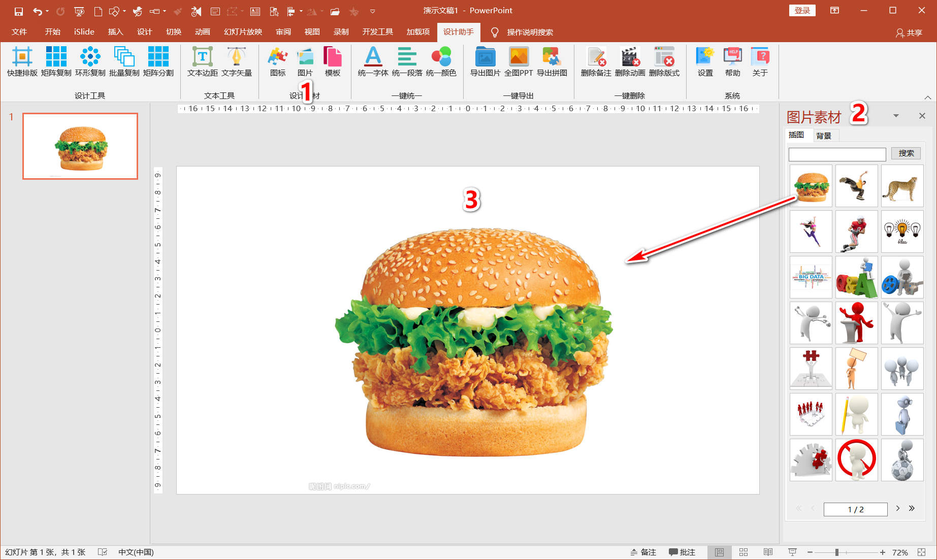Select the 插图 tab in picture pane

click(x=796, y=135)
